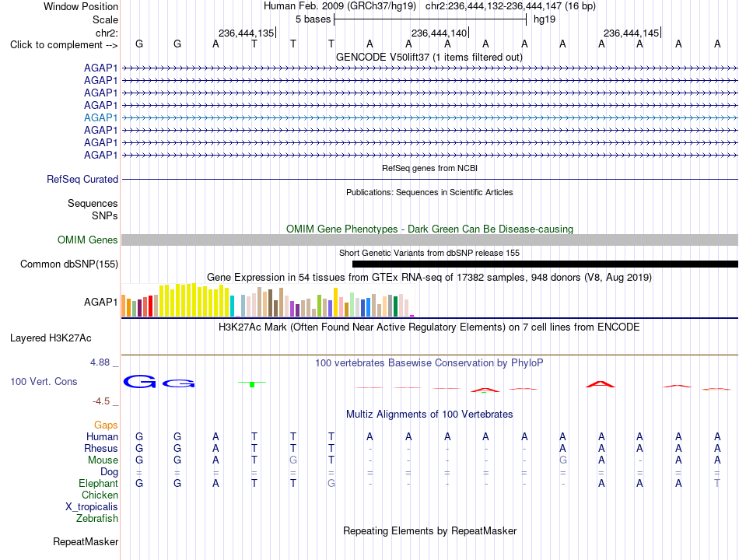Click the 'Human Feb. 2009 (GRCh37/hg19)' assembly text
Image resolution: width=739 pixels, height=560 pixels.
pos(340,6)
